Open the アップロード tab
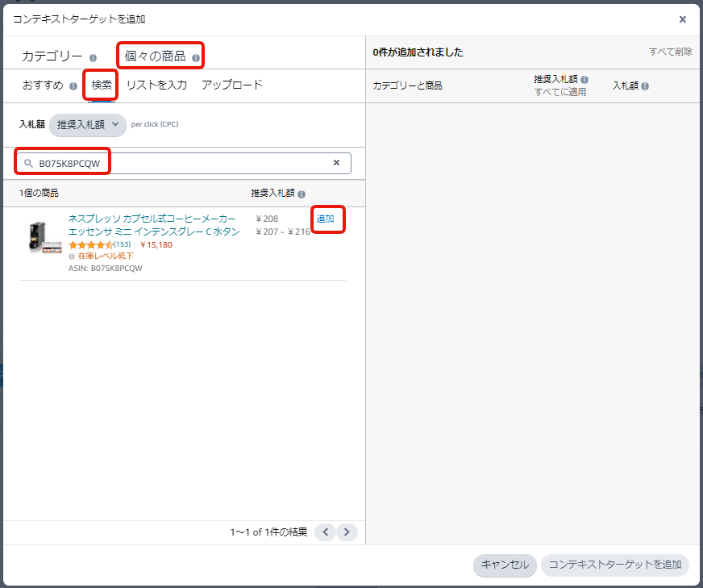 [232, 85]
